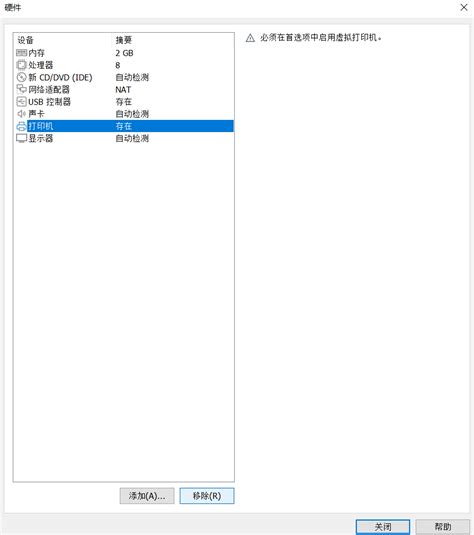Select the 内存 row showing 2 GB
This screenshot has height=535, width=474.
pyautogui.click(x=124, y=53)
